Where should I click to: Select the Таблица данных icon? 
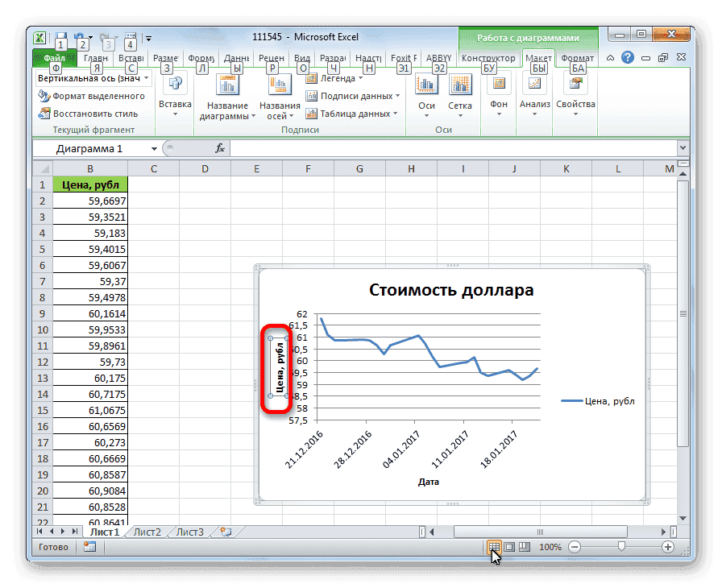tap(310, 112)
